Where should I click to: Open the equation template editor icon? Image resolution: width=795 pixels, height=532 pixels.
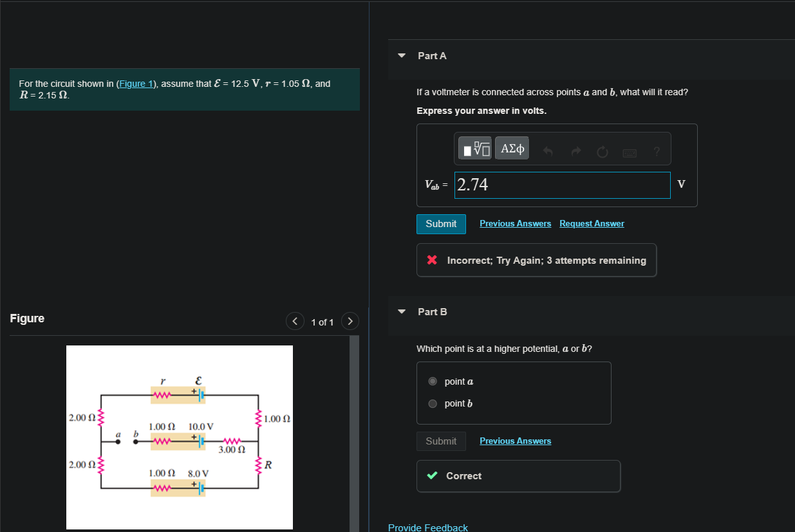[474, 147]
